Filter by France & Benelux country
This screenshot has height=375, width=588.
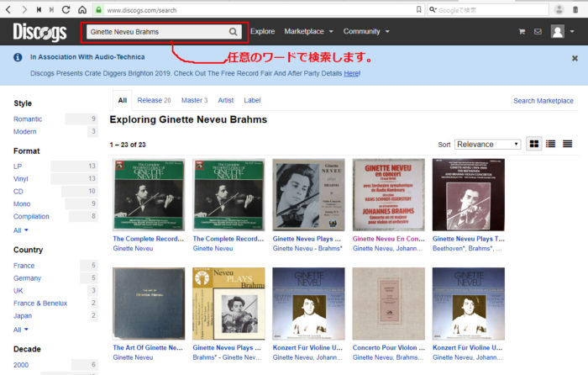[x=40, y=303]
